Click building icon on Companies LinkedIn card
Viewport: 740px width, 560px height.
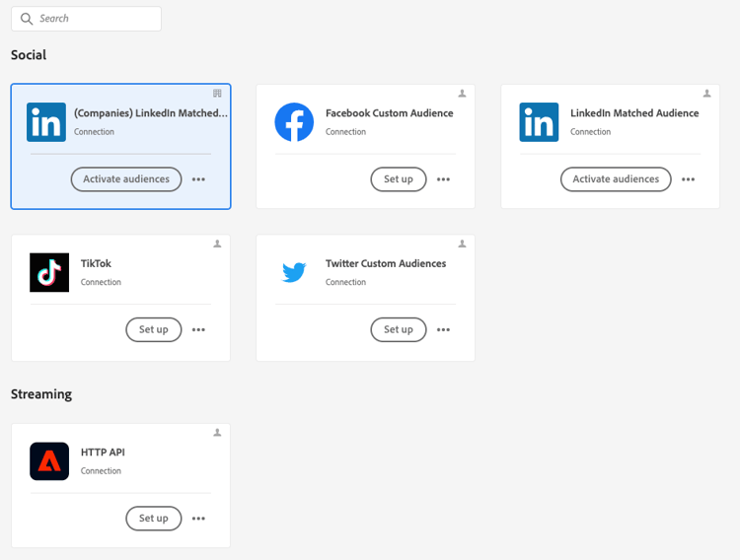pos(218,94)
